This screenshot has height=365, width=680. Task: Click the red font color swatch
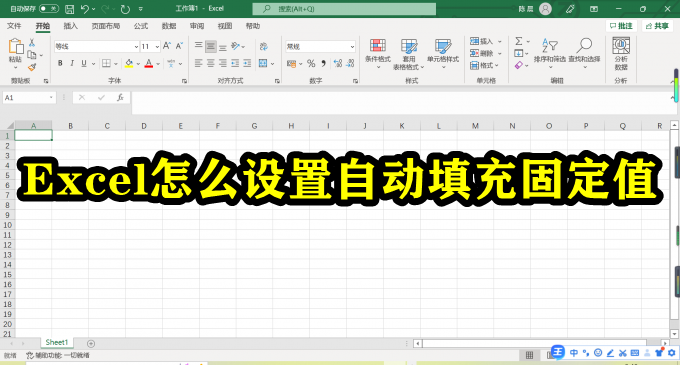pyautogui.click(x=149, y=64)
